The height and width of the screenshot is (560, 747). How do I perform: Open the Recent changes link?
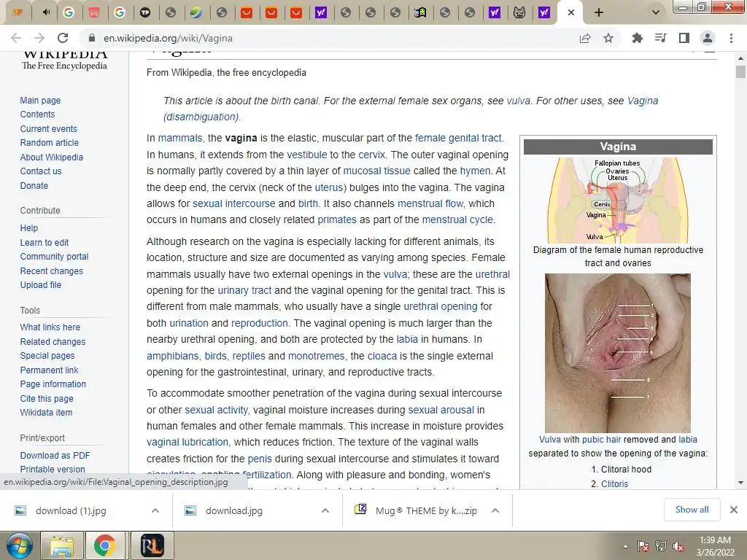(52, 271)
